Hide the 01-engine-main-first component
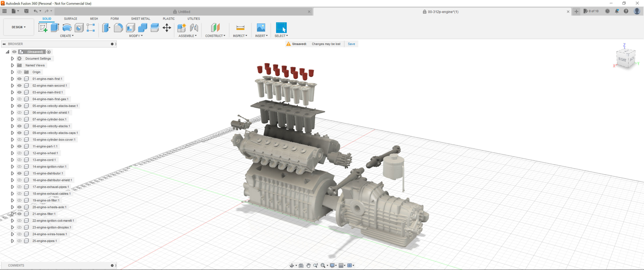This screenshot has height=270, width=644. (x=19, y=79)
